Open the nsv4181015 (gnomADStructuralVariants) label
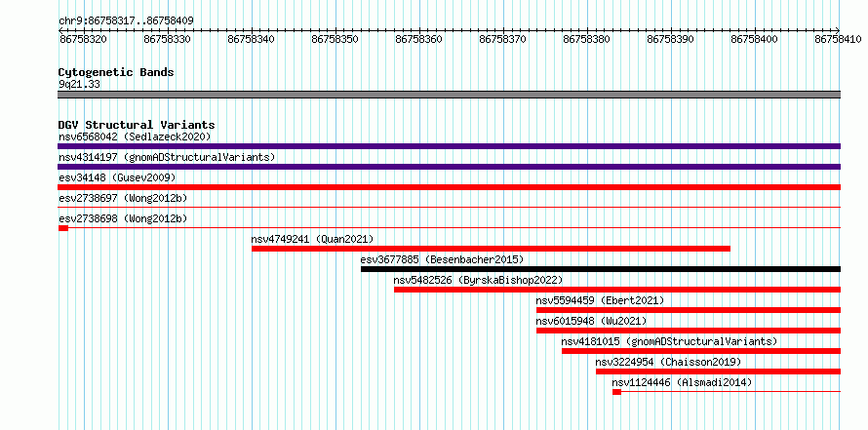This screenshot has width=868, height=430. point(669,341)
